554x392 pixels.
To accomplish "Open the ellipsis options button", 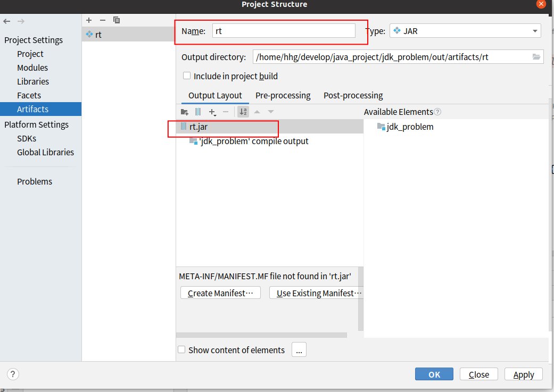I will tap(299, 349).
